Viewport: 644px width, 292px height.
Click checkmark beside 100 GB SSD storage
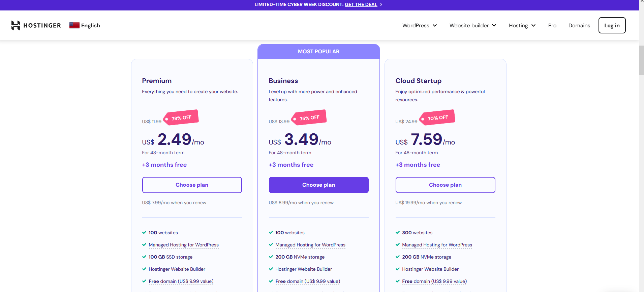[144, 257]
